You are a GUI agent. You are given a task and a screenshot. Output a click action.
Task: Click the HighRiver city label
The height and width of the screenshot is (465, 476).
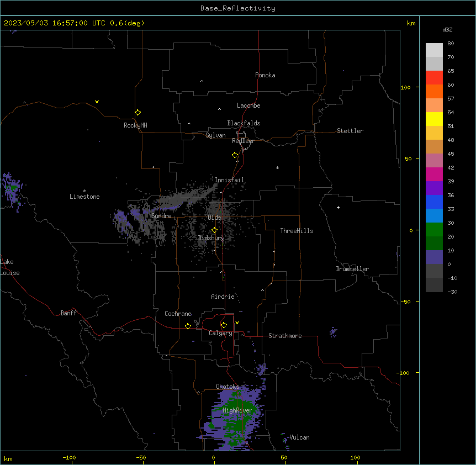pos(237,410)
